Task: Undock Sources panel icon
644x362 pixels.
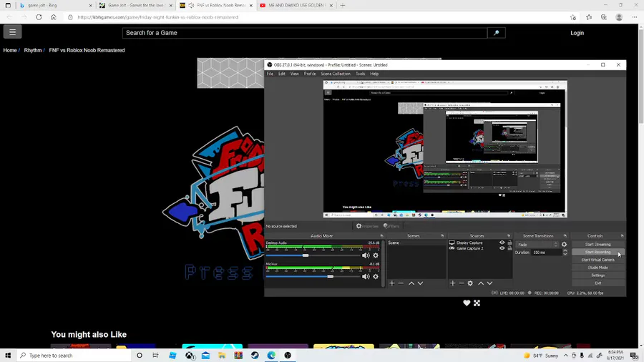Action: (509, 236)
